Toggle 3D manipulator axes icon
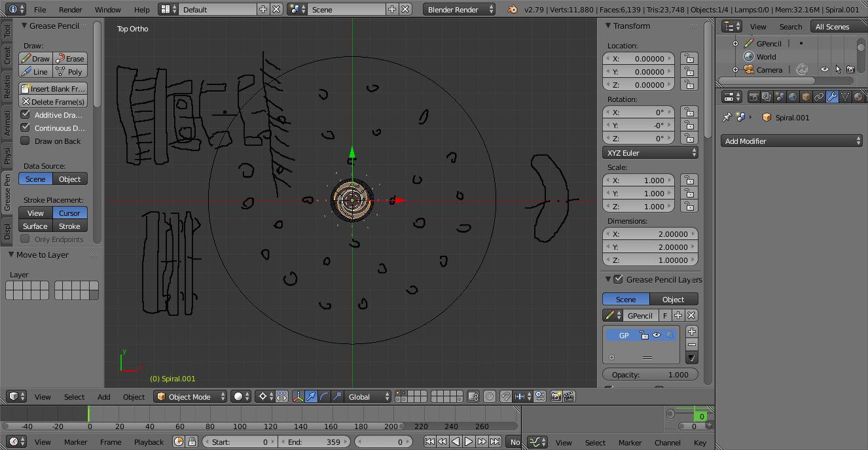The height and width of the screenshot is (450, 868). click(298, 396)
